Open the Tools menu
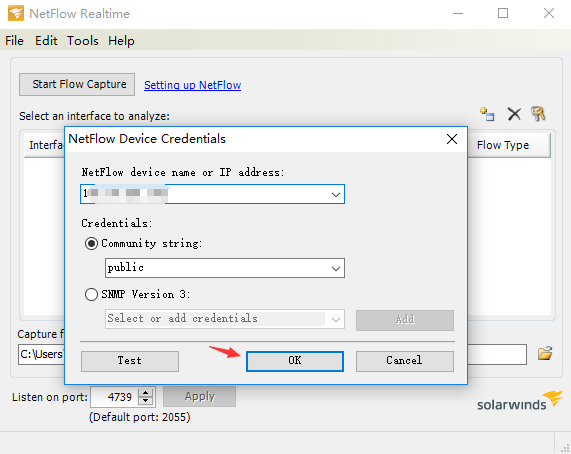This screenshot has height=454, width=571. (83, 41)
